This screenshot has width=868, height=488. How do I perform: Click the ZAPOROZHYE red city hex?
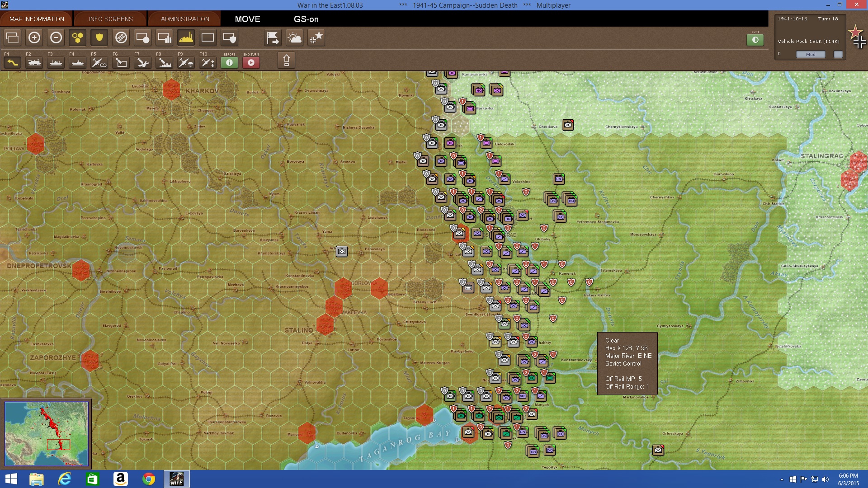(90, 361)
